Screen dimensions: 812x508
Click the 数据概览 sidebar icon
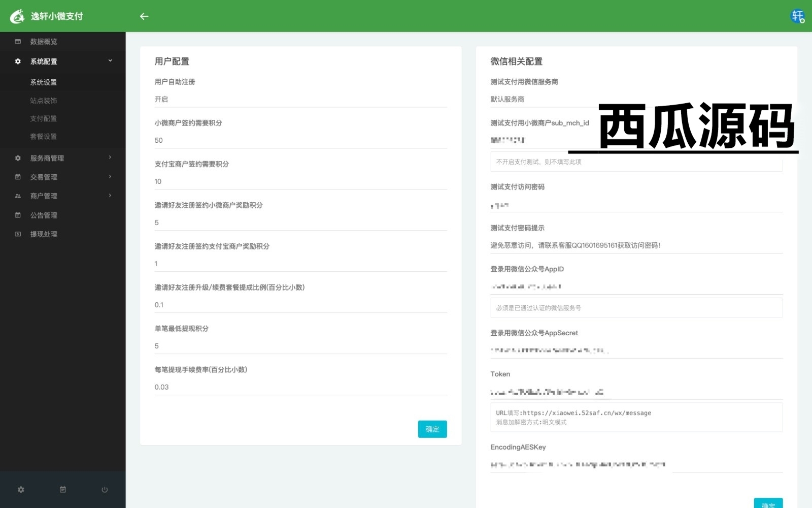(x=18, y=42)
